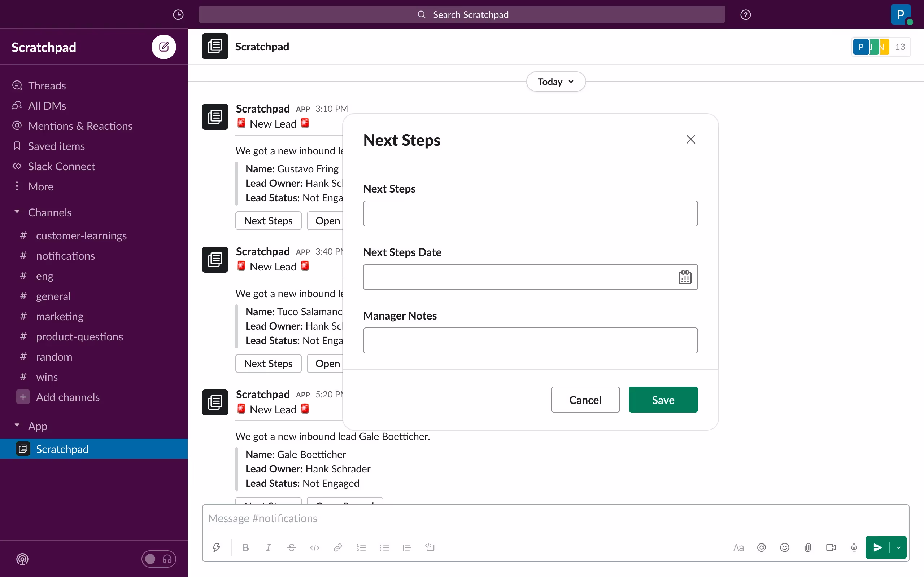Click the Manager Notes input field
Viewport: 924px width, 577px height.
pyautogui.click(x=530, y=340)
